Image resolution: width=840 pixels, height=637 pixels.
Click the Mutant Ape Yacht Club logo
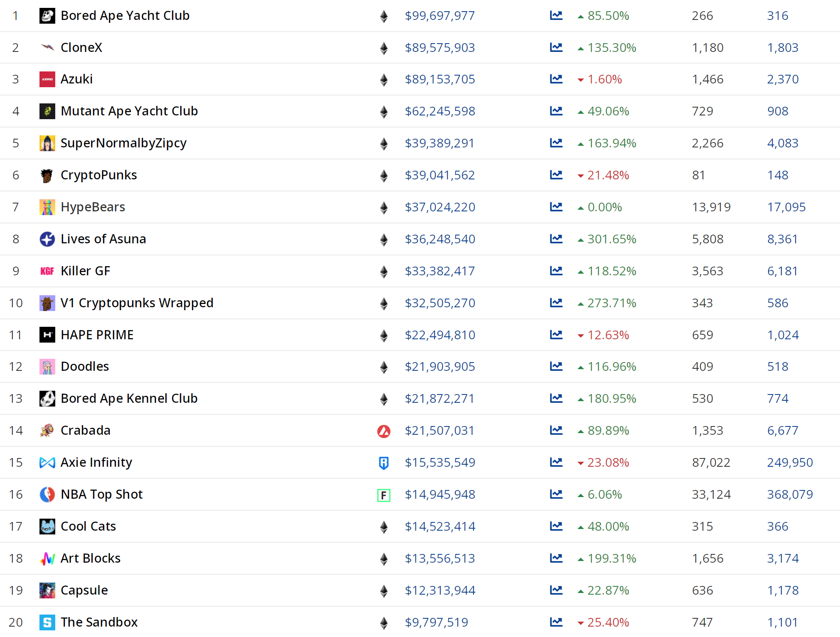[47, 111]
